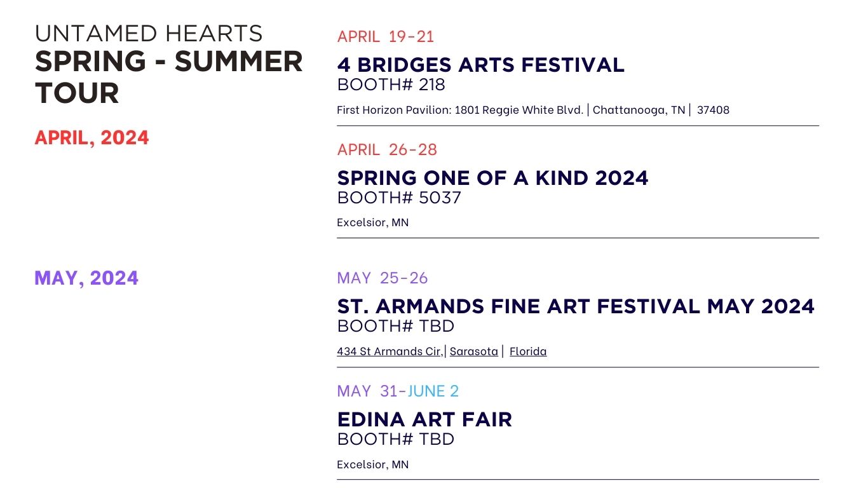Click the MAY 25-26 date text
This screenshot has width=868, height=488.
coord(383,278)
